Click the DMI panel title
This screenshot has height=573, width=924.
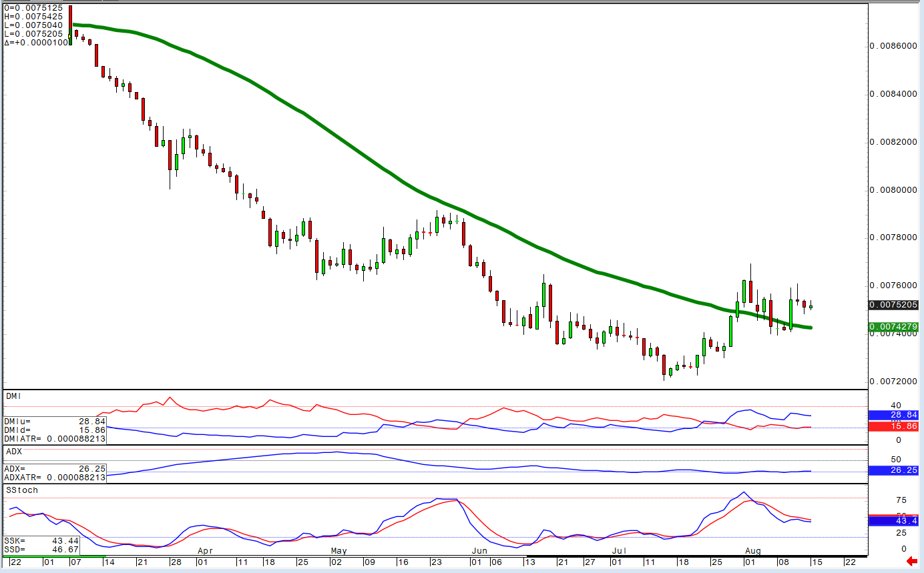pyautogui.click(x=13, y=396)
